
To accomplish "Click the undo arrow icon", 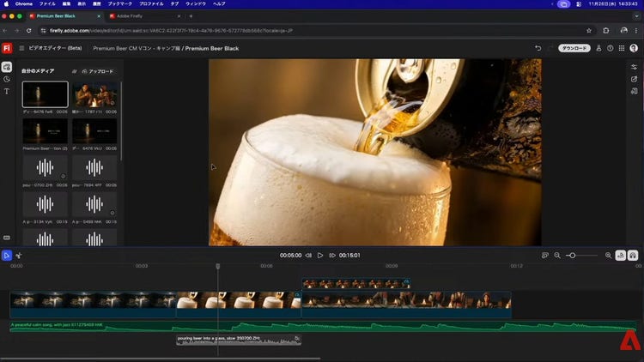I will 538,48.
